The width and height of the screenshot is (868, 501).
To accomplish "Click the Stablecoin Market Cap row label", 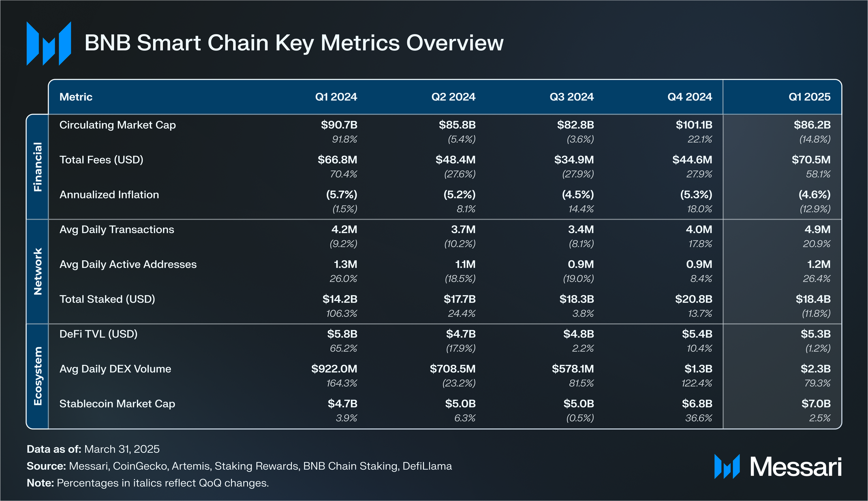I will pos(117,404).
